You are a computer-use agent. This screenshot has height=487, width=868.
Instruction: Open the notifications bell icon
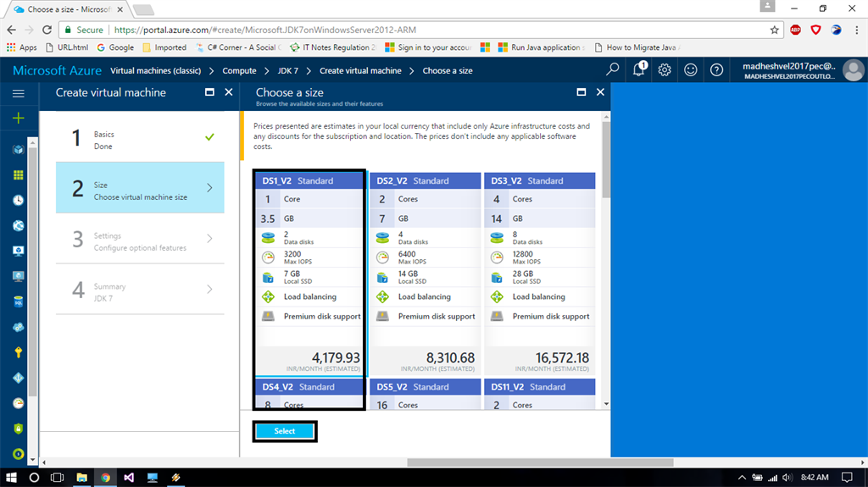coord(639,69)
